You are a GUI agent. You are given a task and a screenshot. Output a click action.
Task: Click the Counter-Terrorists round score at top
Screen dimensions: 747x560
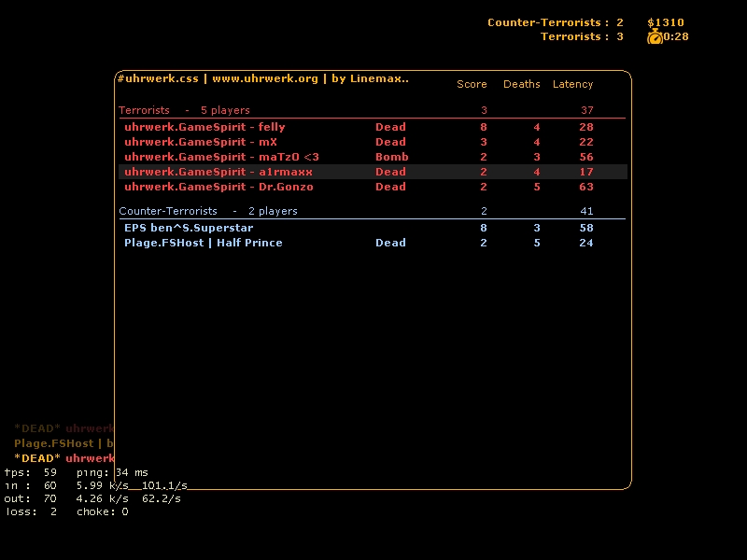coord(555,22)
